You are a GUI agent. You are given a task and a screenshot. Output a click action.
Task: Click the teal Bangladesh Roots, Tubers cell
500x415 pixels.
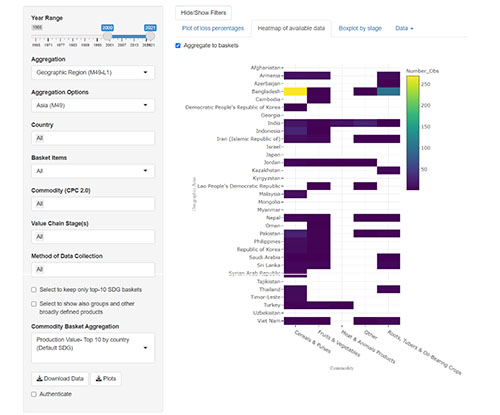388,91
